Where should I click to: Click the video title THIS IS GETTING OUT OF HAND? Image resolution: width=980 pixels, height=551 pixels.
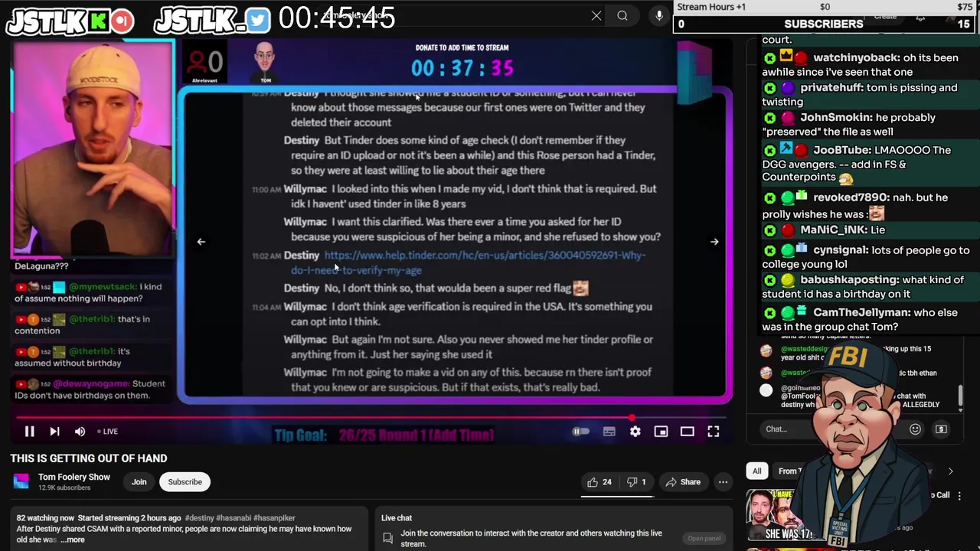click(x=88, y=458)
